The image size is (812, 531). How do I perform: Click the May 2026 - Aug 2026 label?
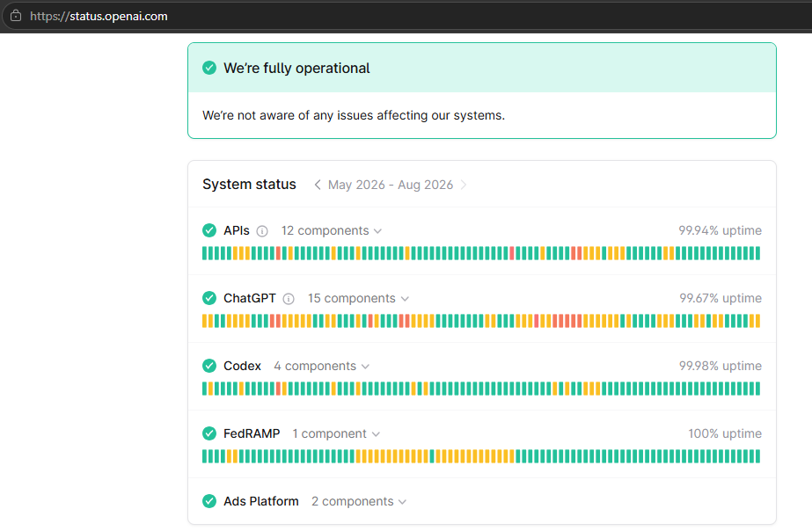point(391,185)
